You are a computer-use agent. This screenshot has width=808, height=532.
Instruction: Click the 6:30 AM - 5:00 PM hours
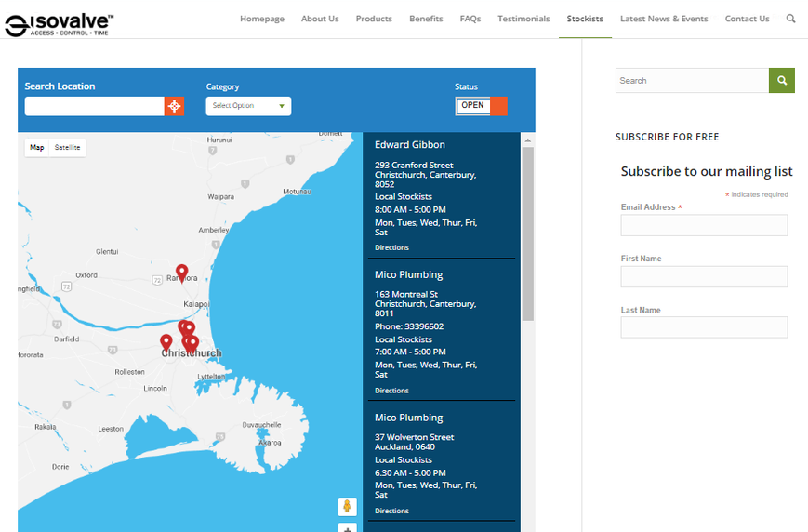(x=410, y=473)
